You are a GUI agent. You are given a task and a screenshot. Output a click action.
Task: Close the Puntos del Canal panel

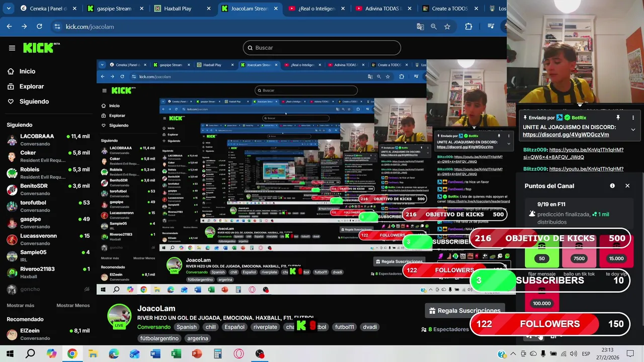pyautogui.click(x=627, y=186)
